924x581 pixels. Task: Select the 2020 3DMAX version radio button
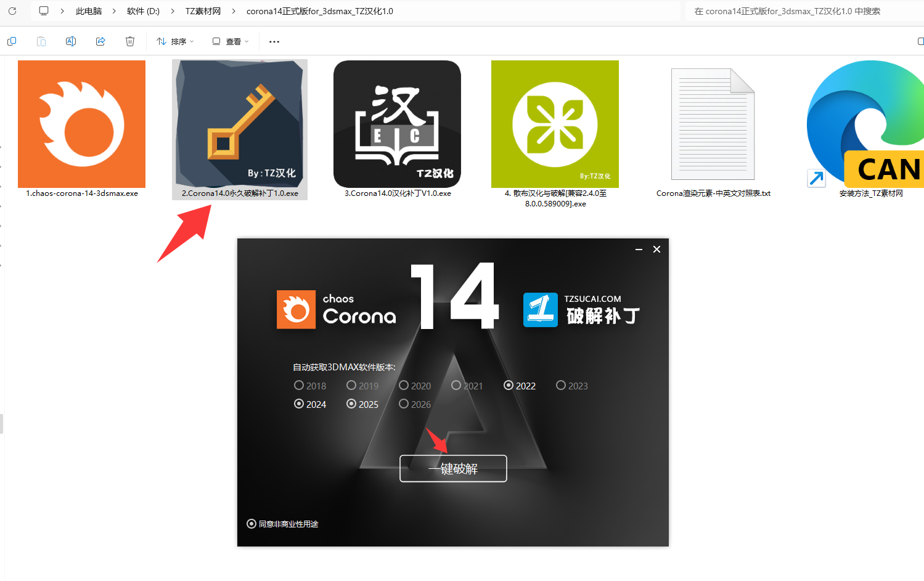pos(404,386)
